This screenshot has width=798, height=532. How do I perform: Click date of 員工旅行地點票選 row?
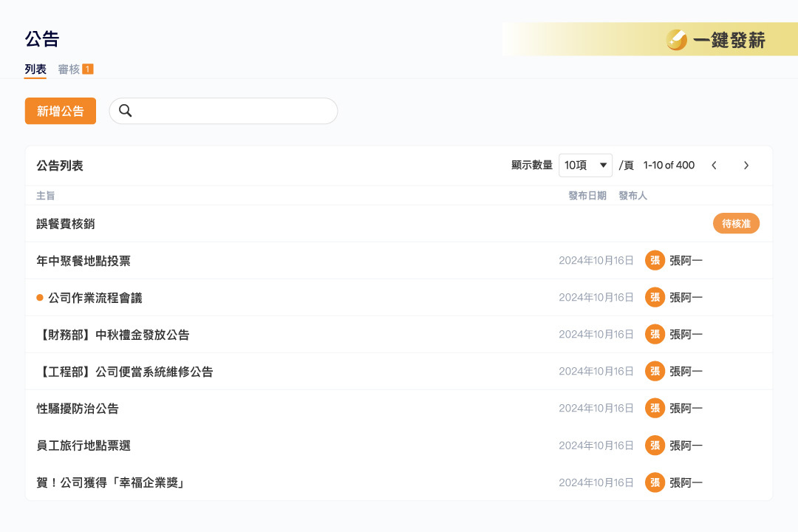click(x=596, y=446)
